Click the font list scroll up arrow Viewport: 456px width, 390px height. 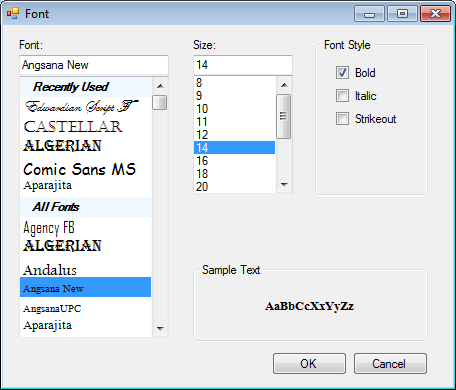[x=160, y=86]
